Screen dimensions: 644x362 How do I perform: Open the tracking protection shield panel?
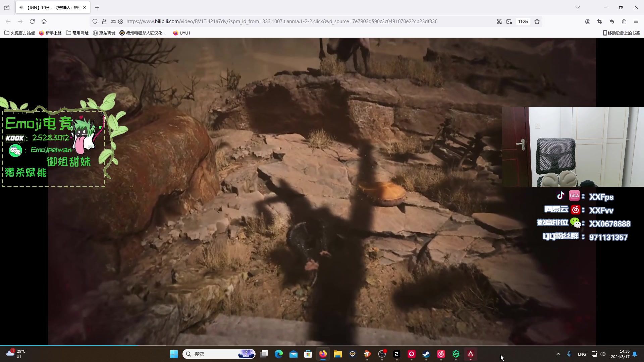[95, 21]
